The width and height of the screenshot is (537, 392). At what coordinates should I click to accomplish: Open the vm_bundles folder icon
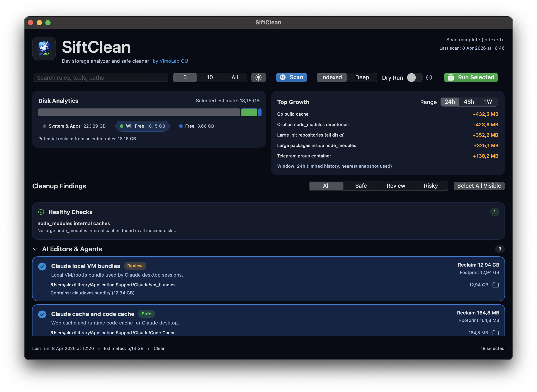tap(496, 285)
